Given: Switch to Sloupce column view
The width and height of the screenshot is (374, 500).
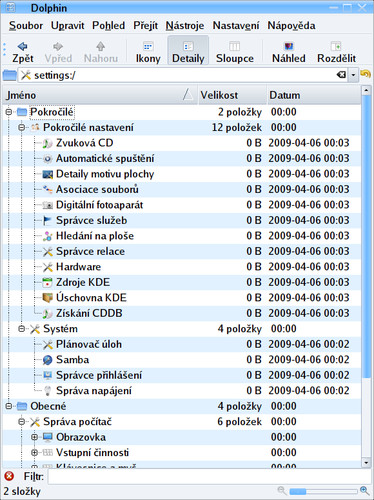Looking at the screenshot, I should [x=235, y=52].
